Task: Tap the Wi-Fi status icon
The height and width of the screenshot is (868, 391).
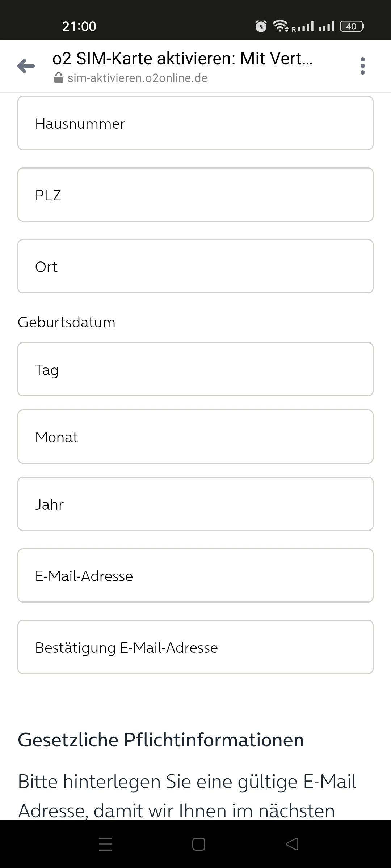Action: pyautogui.click(x=281, y=26)
